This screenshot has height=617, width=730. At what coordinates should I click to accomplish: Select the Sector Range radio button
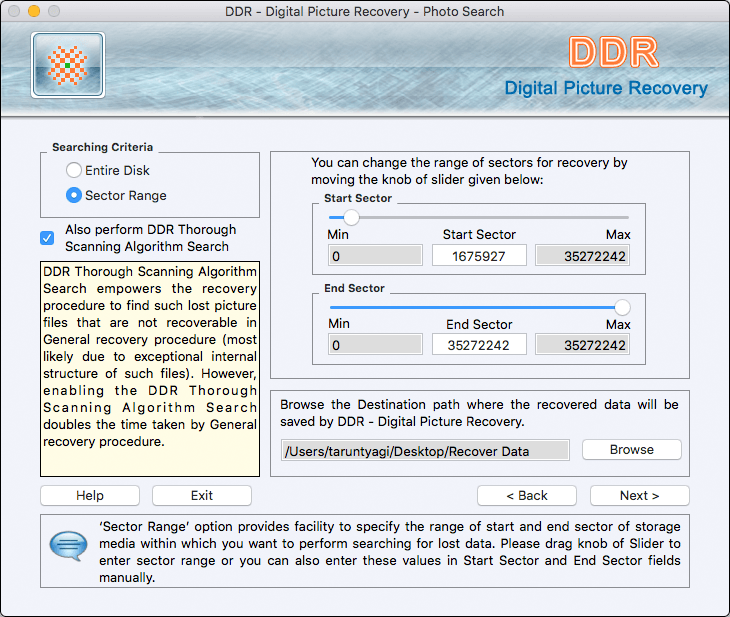[74, 195]
